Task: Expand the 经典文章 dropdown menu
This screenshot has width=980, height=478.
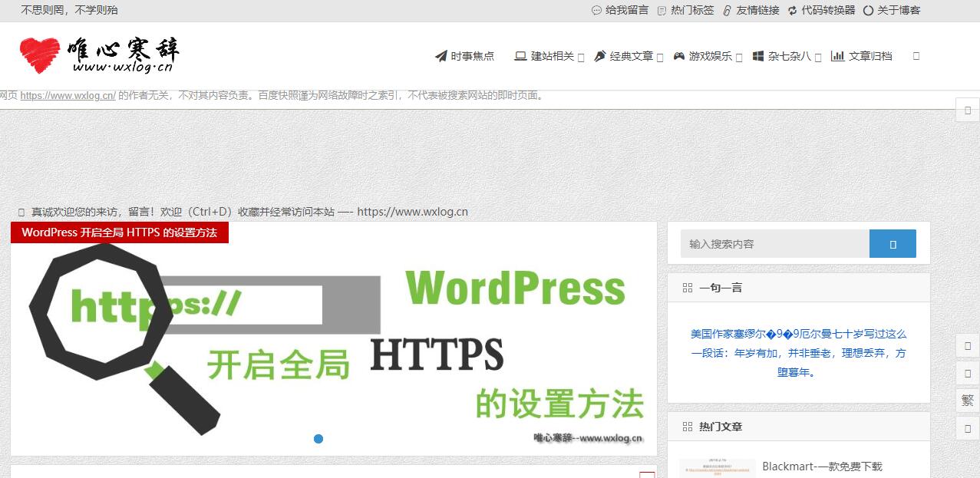Action: coord(629,56)
